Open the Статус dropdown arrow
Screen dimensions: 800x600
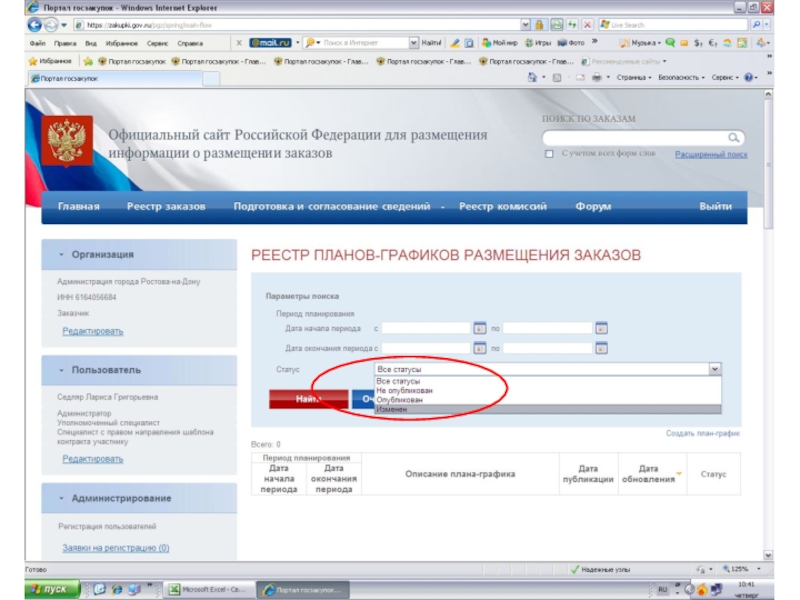(x=714, y=370)
